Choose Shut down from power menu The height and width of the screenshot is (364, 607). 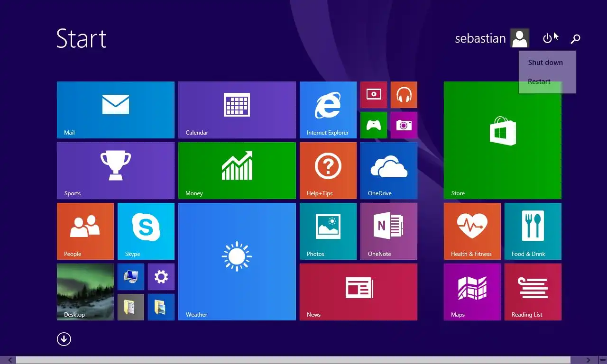click(x=547, y=63)
